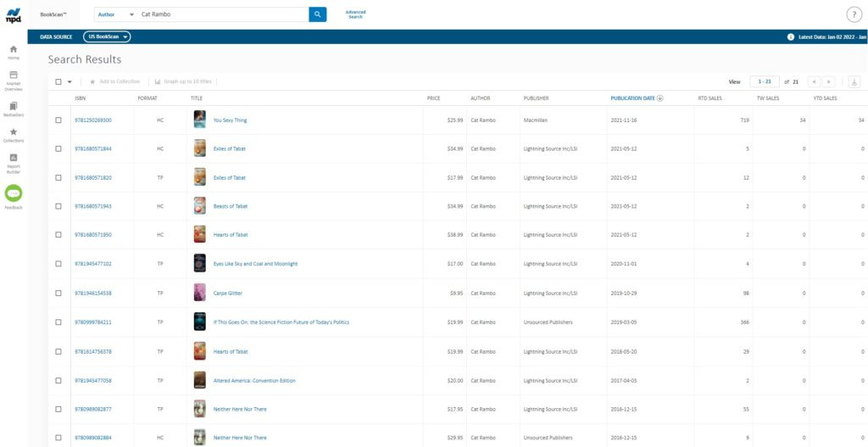Click the Latest Data info icon
Screen dimensions: 868x447
pos(791,37)
